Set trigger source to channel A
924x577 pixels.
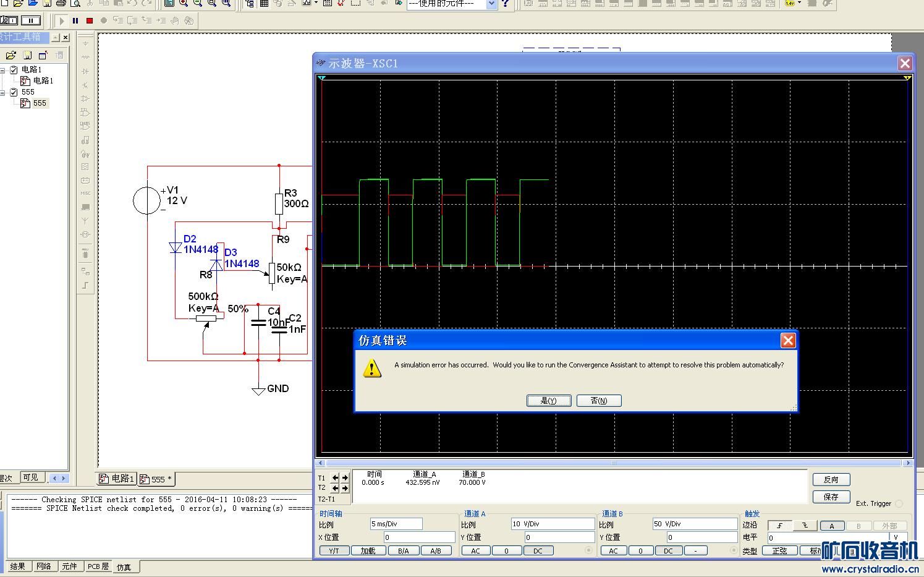coord(832,526)
